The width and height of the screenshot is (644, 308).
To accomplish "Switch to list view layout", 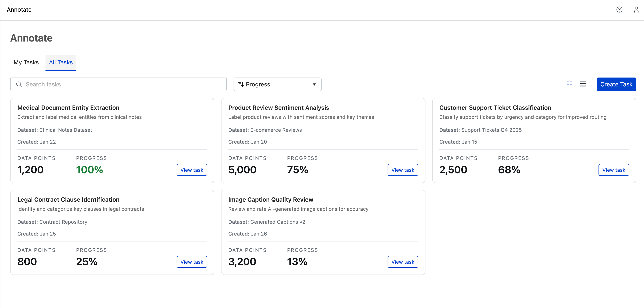I will 583,84.
